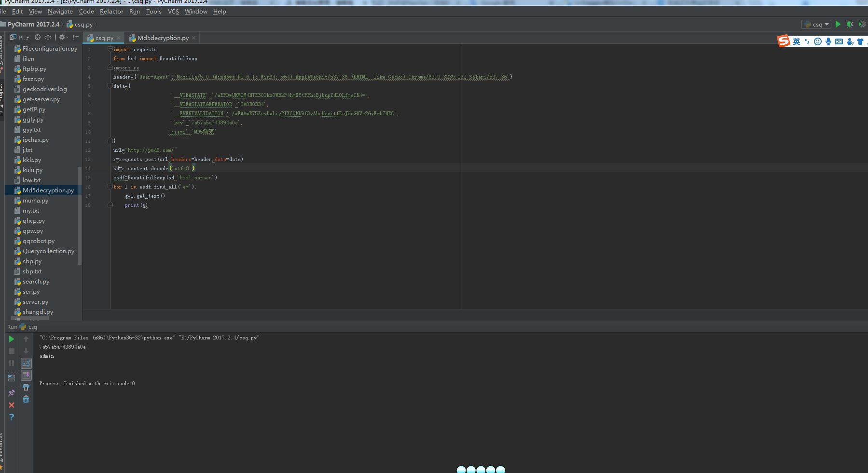Open Sogou soft keyboard icon
868x473 pixels.
point(839,41)
